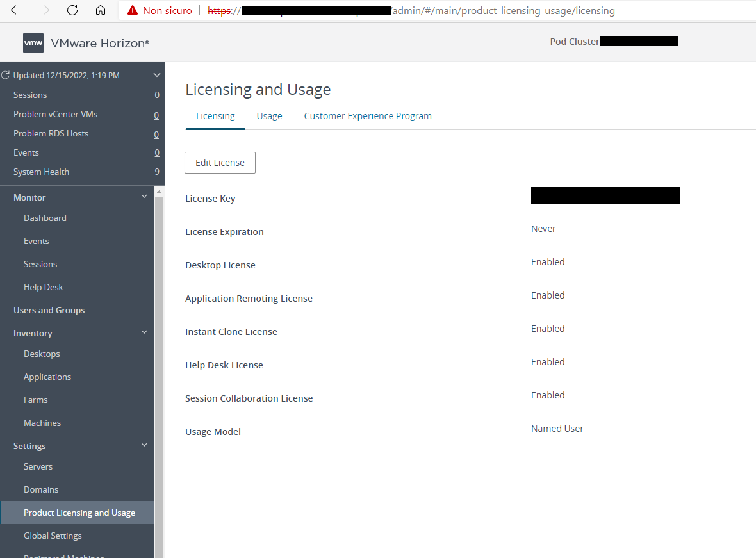Click the 'VMware Horizon' title text

pyautogui.click(x=100, y=44)
